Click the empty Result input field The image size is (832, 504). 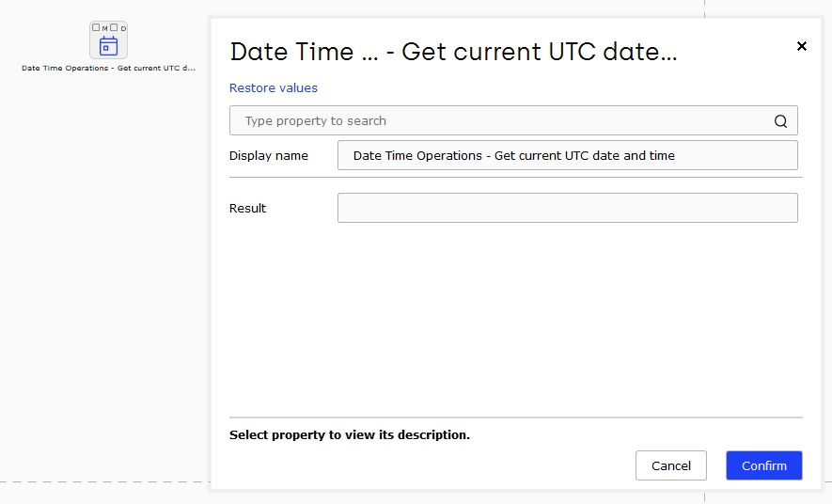click(567, 208)
